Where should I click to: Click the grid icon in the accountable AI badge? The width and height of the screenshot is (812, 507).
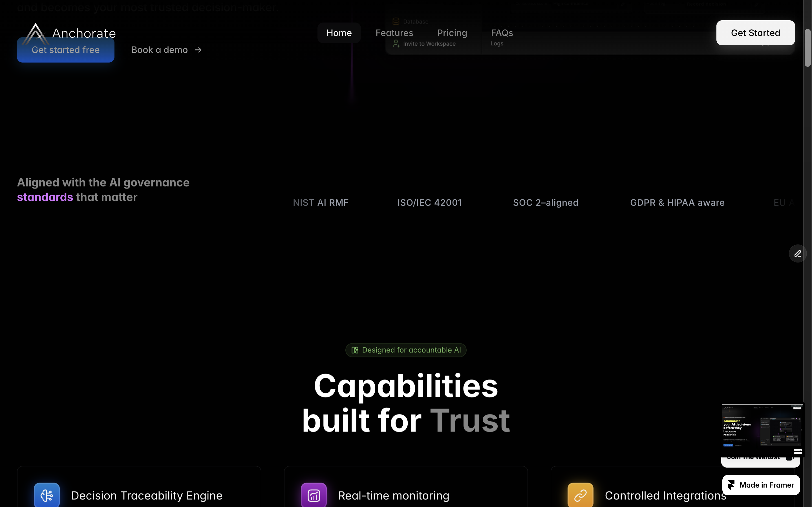pyautogui.click(x=355, y=350)
